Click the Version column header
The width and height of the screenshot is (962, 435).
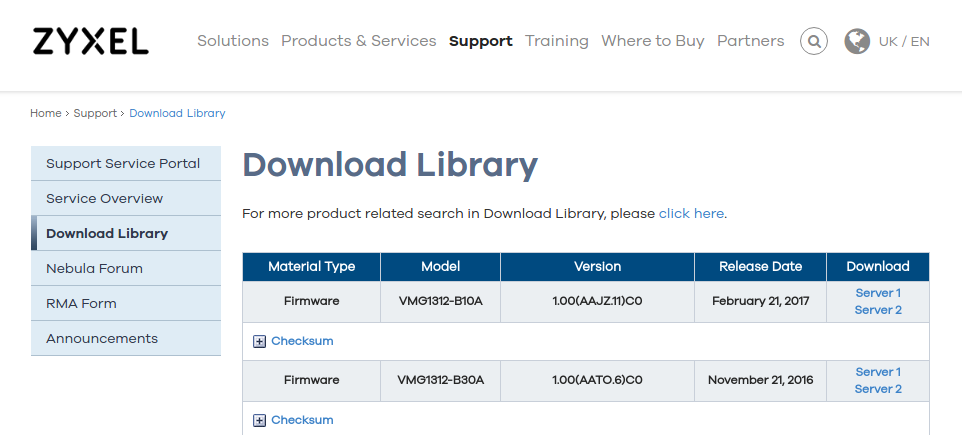(x=598, y=267)
